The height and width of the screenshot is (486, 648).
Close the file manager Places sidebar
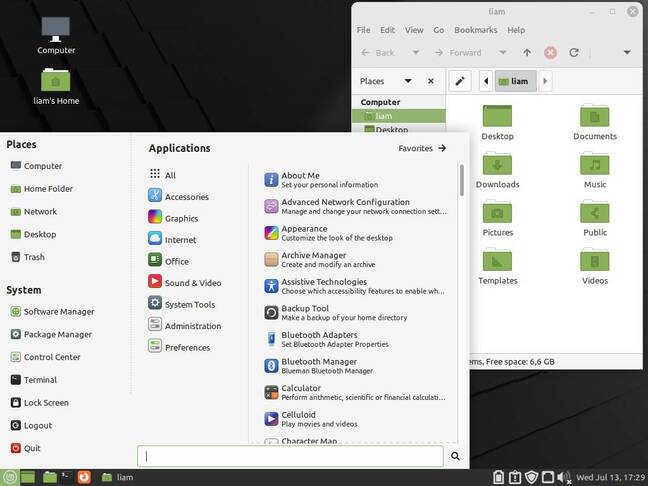click(431, 81)
